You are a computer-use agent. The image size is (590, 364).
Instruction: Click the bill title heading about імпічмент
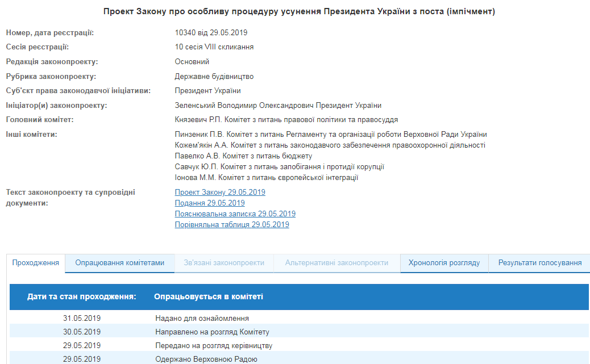tap(299, 12)
